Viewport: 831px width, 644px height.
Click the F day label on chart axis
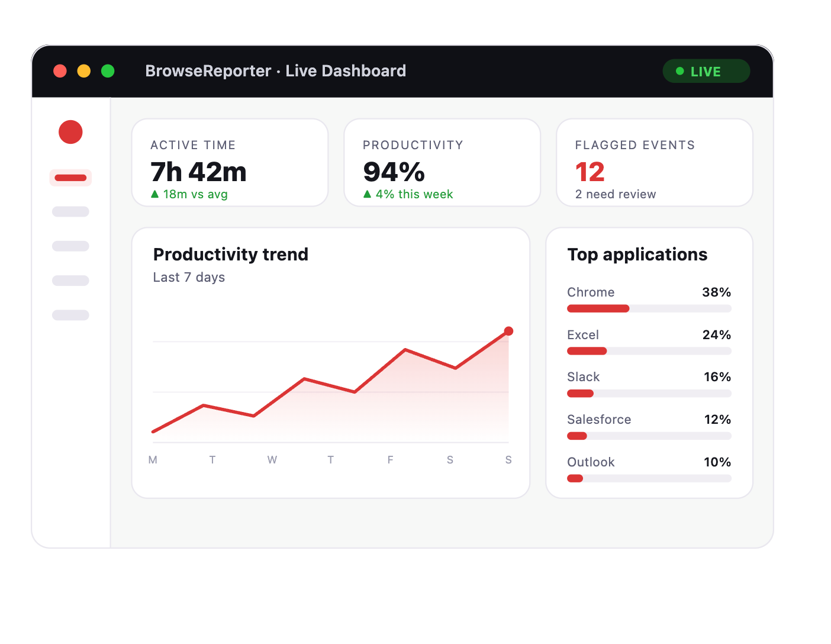pyautogui.click(x=390, y=460)
